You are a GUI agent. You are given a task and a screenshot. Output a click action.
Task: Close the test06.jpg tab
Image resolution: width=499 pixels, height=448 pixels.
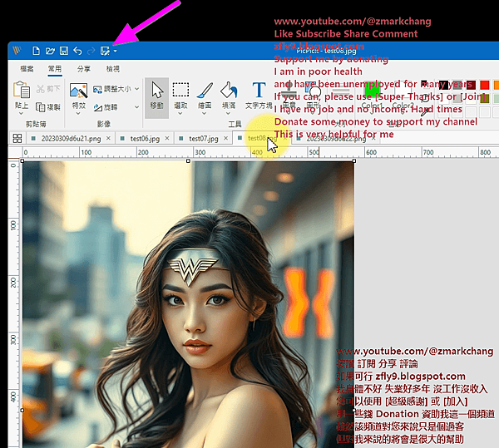pos(167,138)
